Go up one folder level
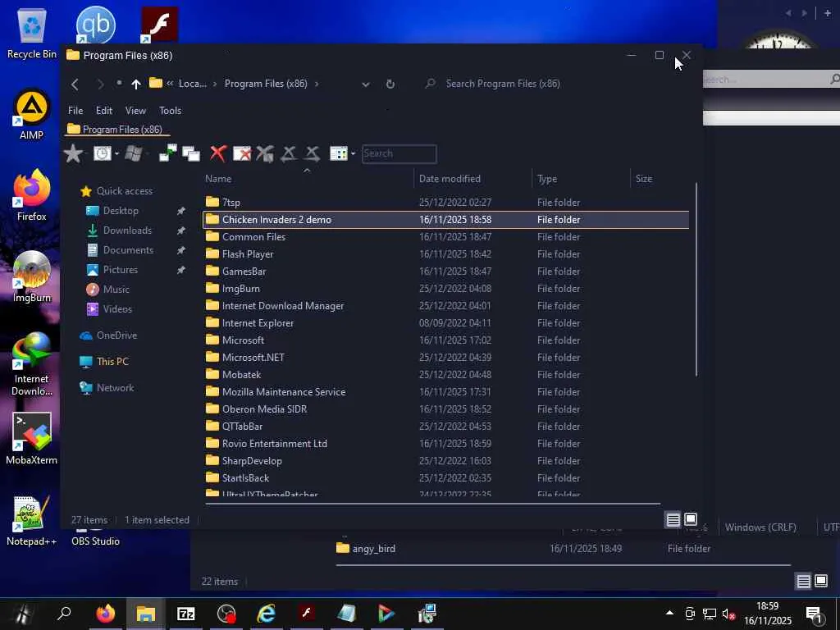This screenshot has width=840, height=630. tap(136, 84)
